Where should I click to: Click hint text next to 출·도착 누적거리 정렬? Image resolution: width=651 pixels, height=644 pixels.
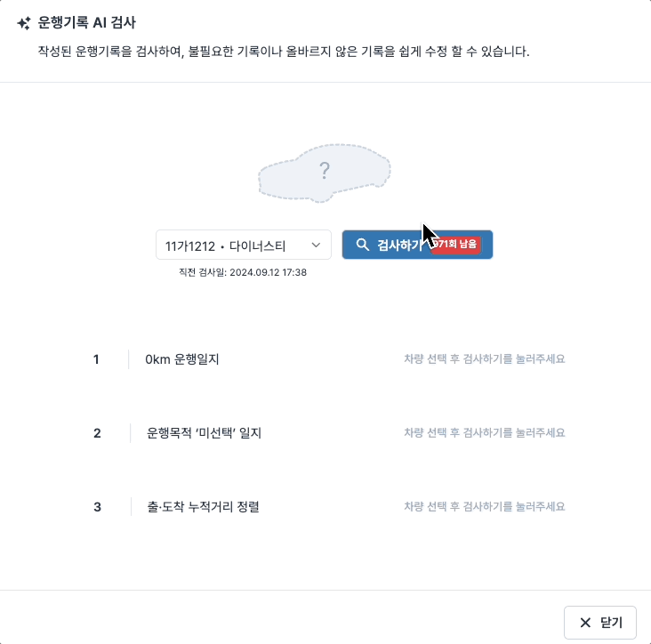[x=485, y=506]
